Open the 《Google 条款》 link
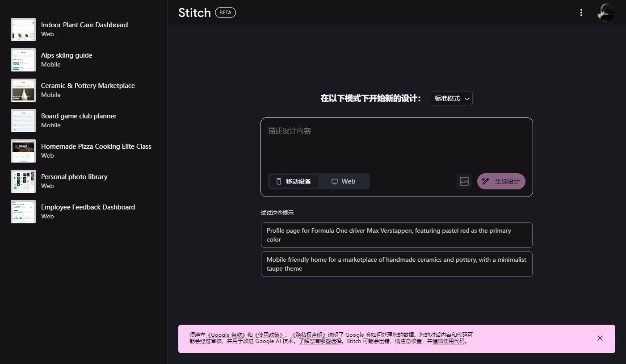 point(226,335)
